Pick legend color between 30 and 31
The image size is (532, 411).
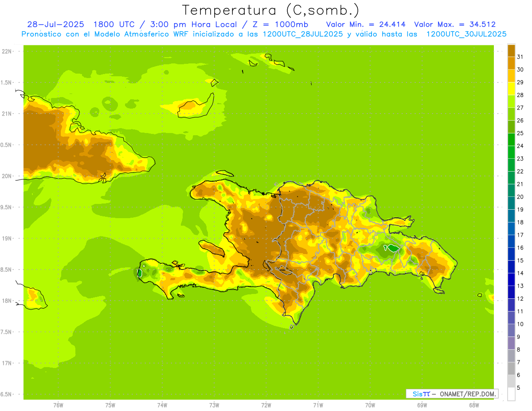coord(511,63)
